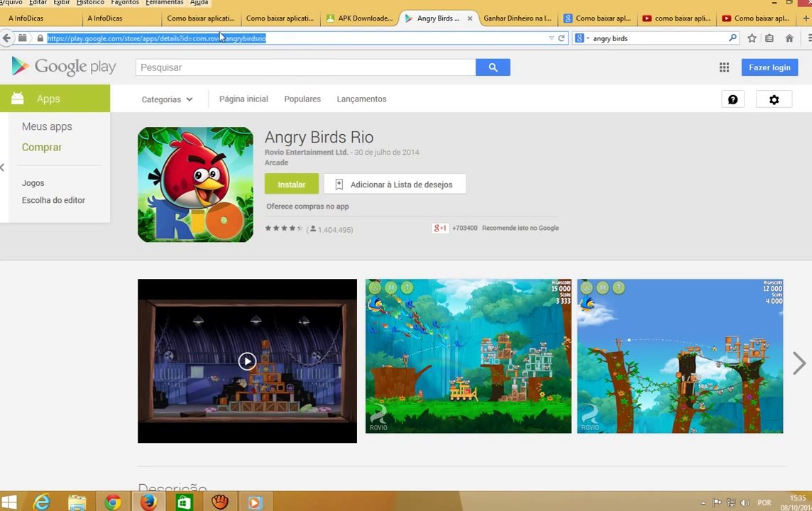Image resolution: width=812 pixels, height=511 pixels.
Task: Click the Pesquisar search field
Action: point(305,67)
